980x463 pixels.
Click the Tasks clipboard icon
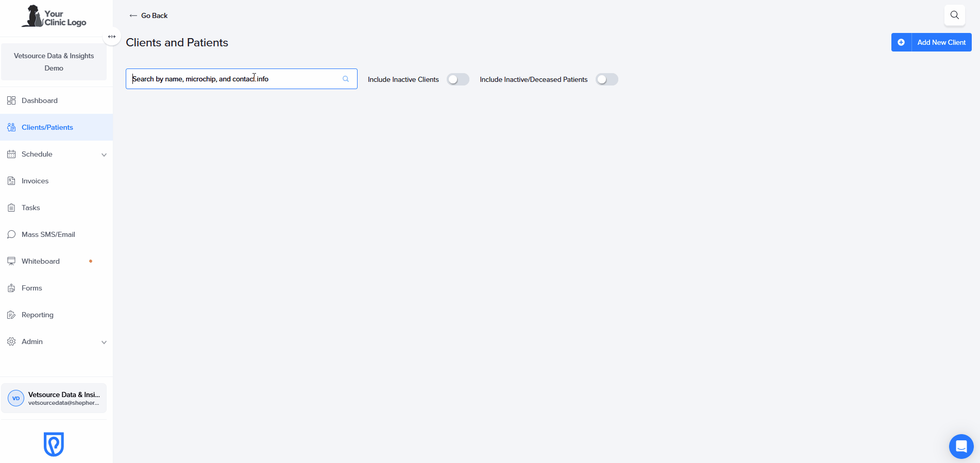click(11, 208)
